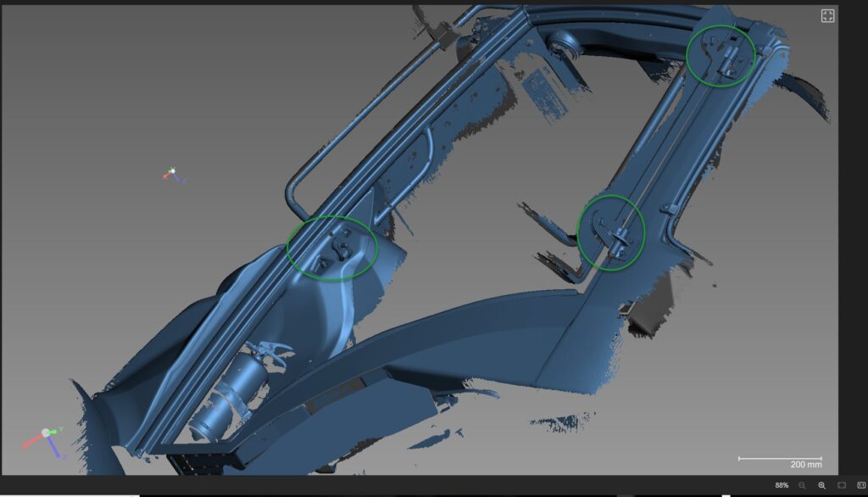Click the green Y axis of orientation gizmo
The width and height of the screenshot is (868, 497).
coord(57,431)
